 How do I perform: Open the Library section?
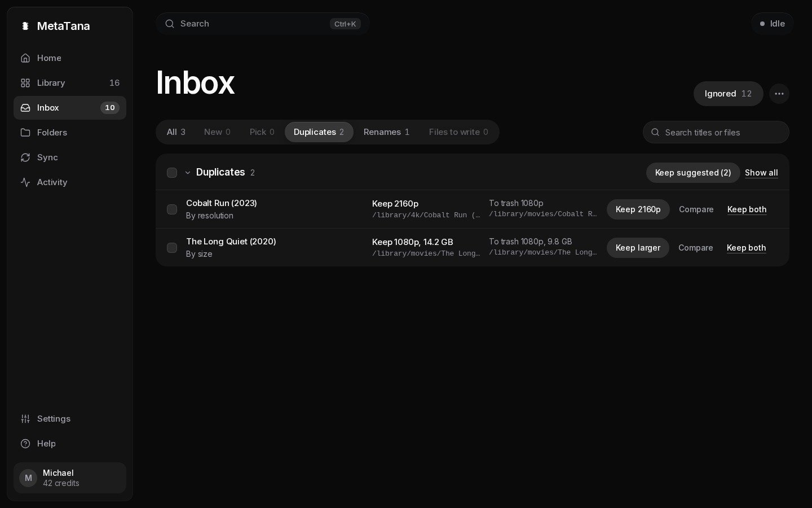[70, 83]
